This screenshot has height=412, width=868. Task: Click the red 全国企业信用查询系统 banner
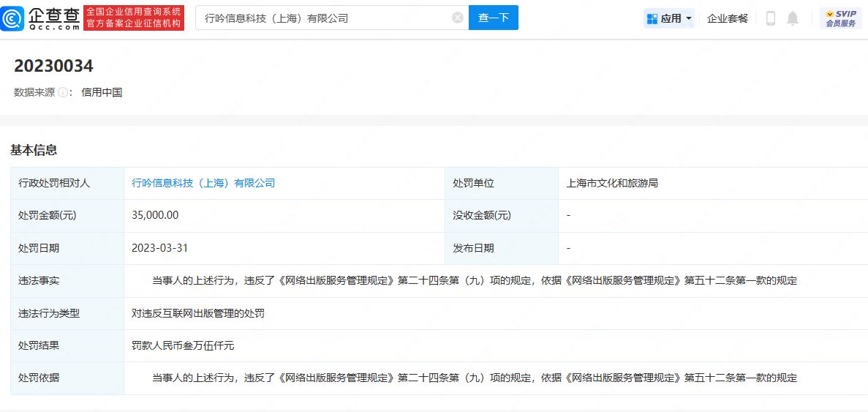click(x=134, y=18)
